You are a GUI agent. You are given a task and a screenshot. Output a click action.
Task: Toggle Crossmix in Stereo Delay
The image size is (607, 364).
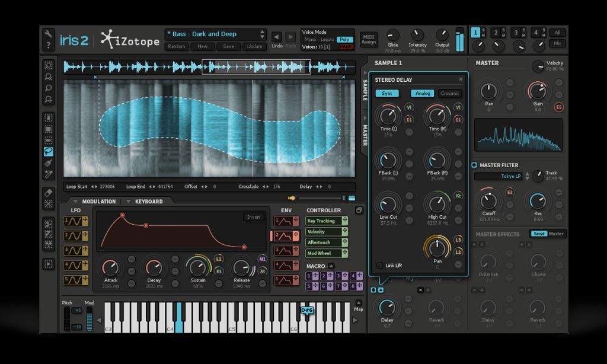449,93
